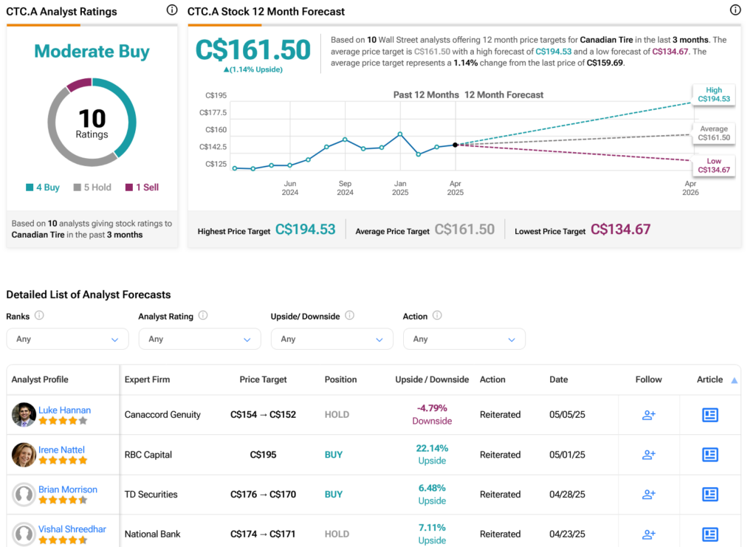
Task: Click C$176 → C$170 price target cell
Action: 263,495
